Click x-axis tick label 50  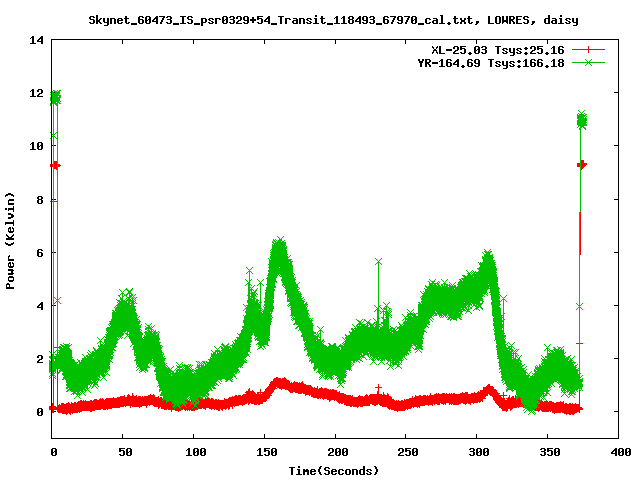125,452
